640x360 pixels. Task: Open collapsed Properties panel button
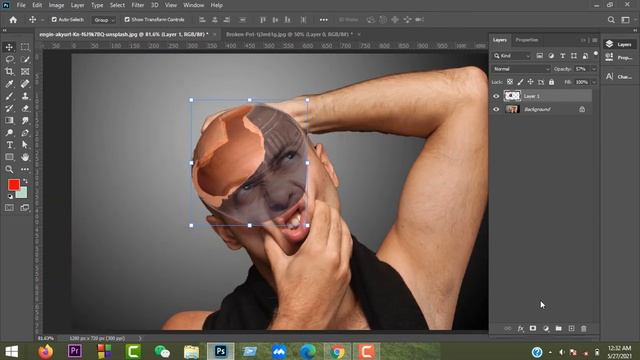(619, 58)
